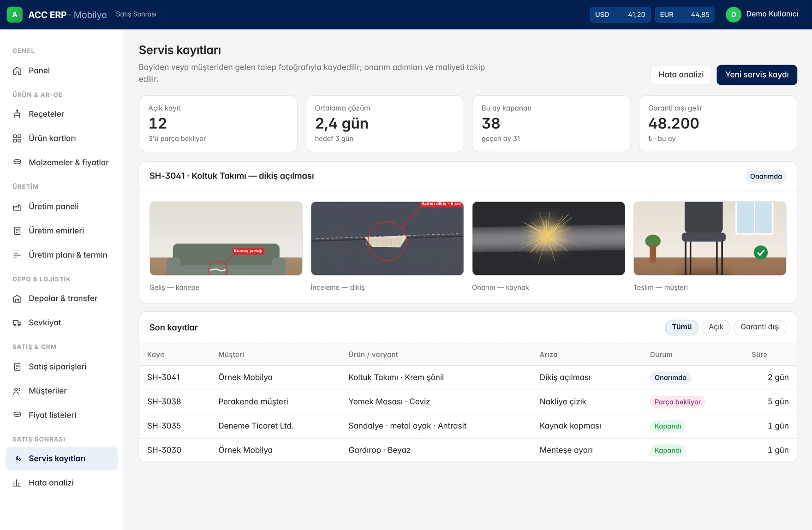Screen dimensions: 812x530
Task: Click the Fiyat listeleri icon
Action: (x=17, y=415)
